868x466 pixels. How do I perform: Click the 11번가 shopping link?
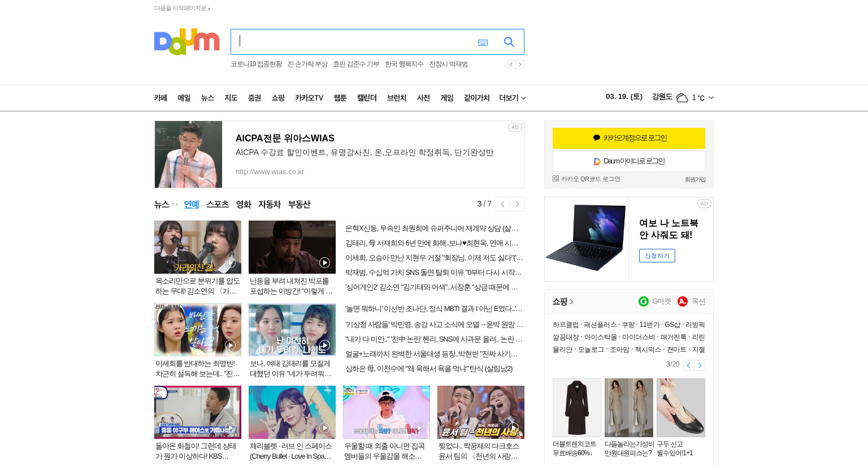click(x=649, y=325)
